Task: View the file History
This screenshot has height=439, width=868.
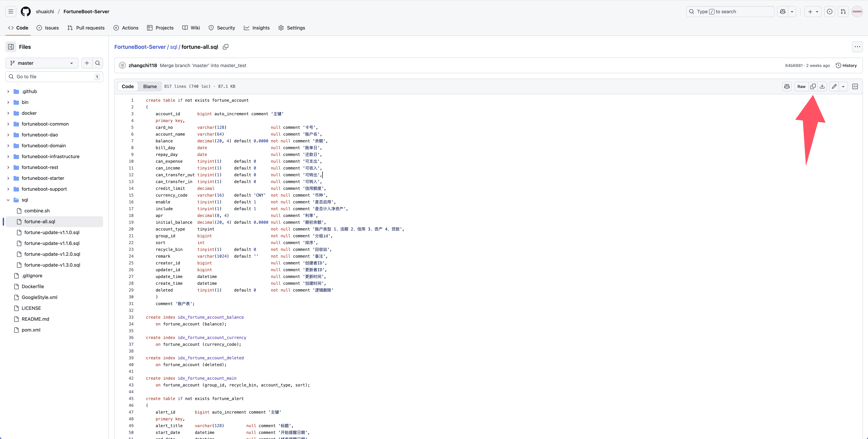Action: pos(846,66)
